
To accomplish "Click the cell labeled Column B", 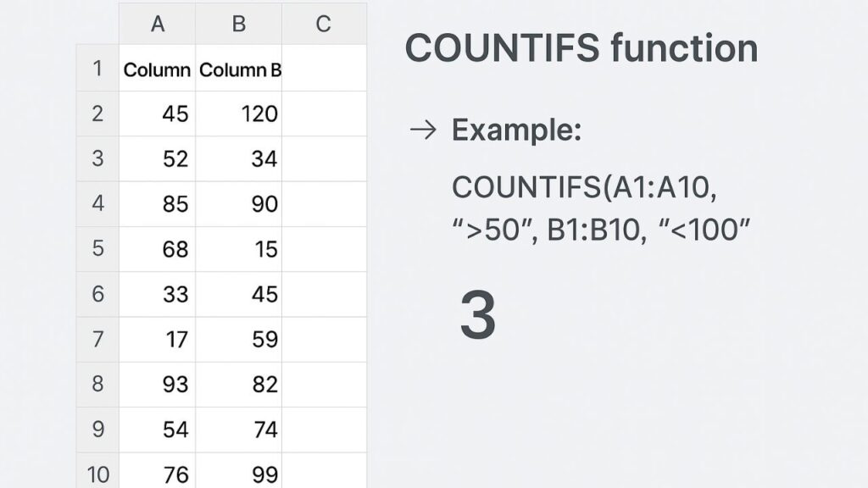I will point(239,69).
